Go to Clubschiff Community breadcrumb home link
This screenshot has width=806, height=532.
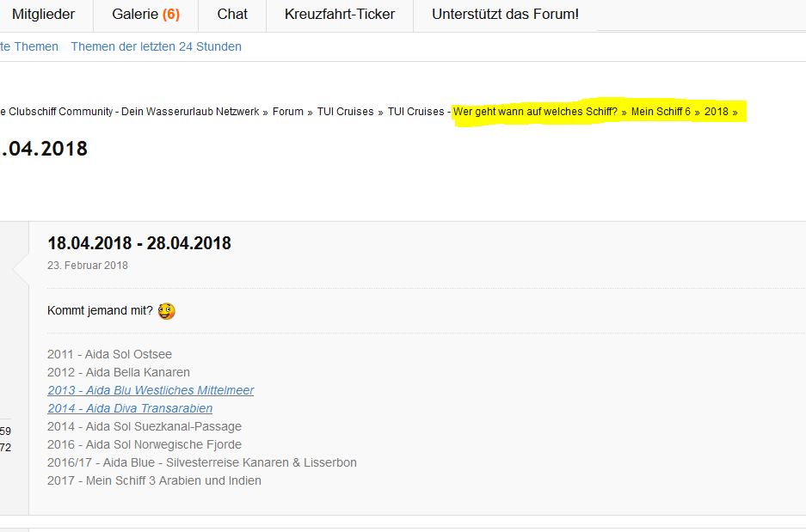point(129,112)
